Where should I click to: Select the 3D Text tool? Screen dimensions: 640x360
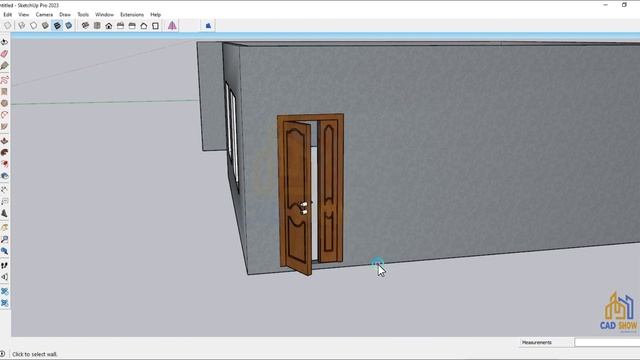tap(4, 213)
